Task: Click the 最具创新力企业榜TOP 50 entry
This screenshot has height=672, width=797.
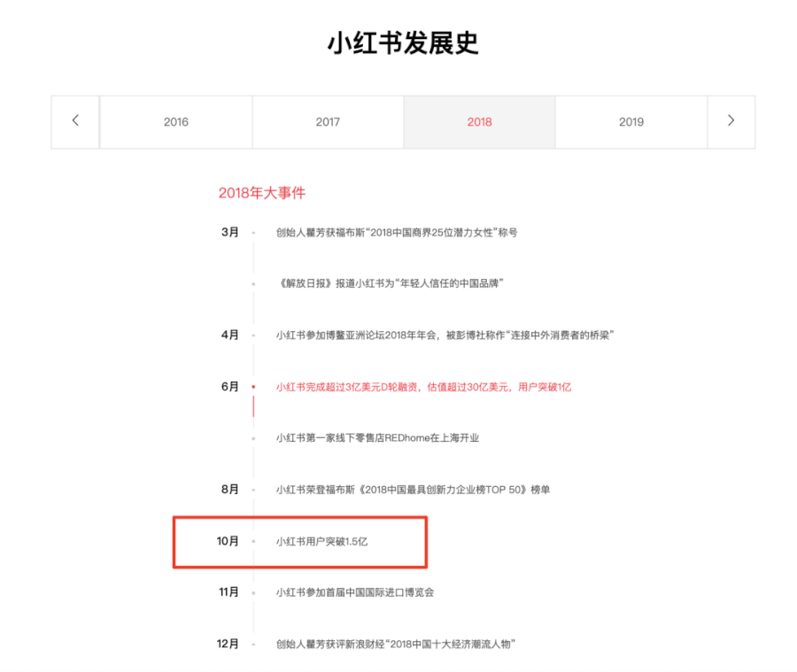Action: click(412, 490)
